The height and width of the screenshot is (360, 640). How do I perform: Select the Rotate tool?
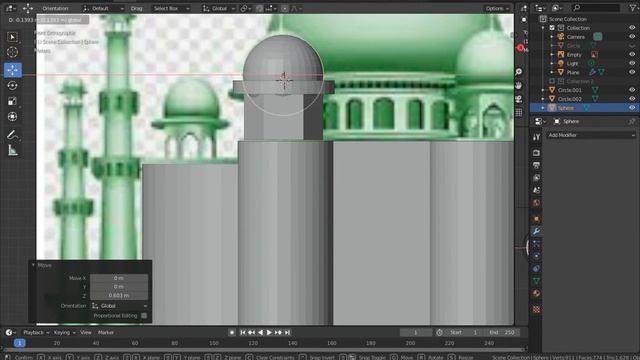click(13, 85)
